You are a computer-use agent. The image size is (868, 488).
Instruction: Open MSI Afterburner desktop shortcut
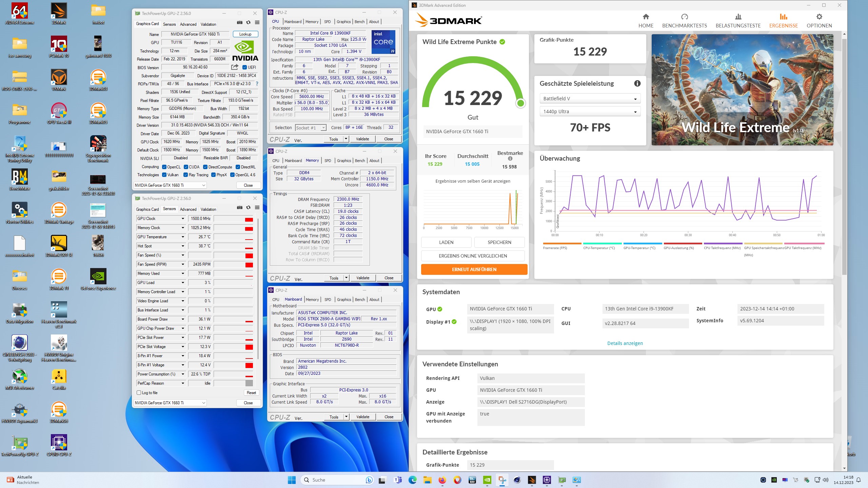19,379
